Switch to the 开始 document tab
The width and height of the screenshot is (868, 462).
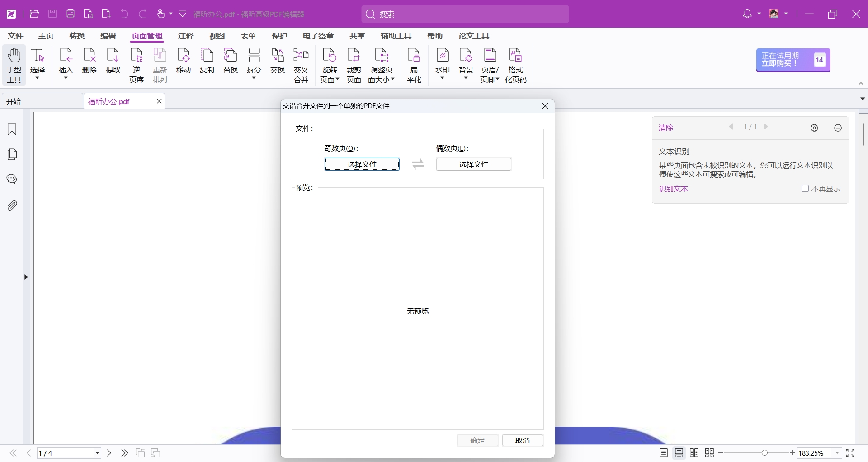[x=42, y=101]
